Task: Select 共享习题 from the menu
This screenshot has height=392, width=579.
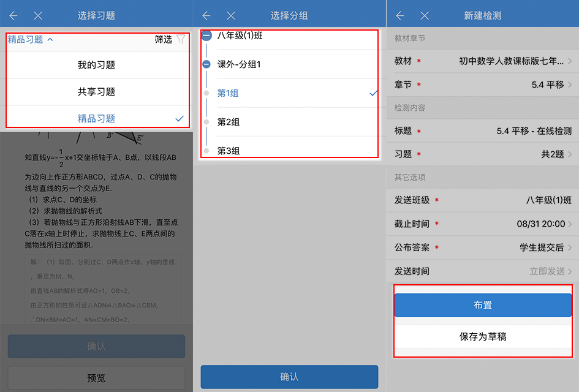Action: pos(96,90)
